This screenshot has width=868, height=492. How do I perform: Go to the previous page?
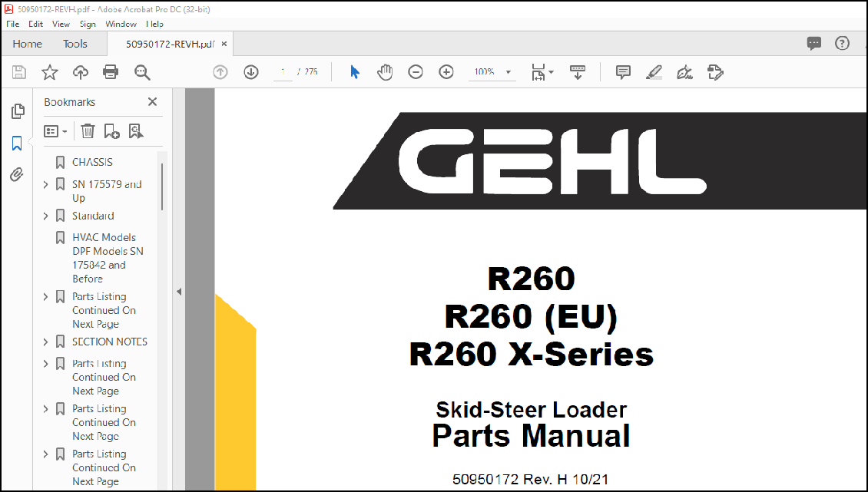[x=220, y=72]
